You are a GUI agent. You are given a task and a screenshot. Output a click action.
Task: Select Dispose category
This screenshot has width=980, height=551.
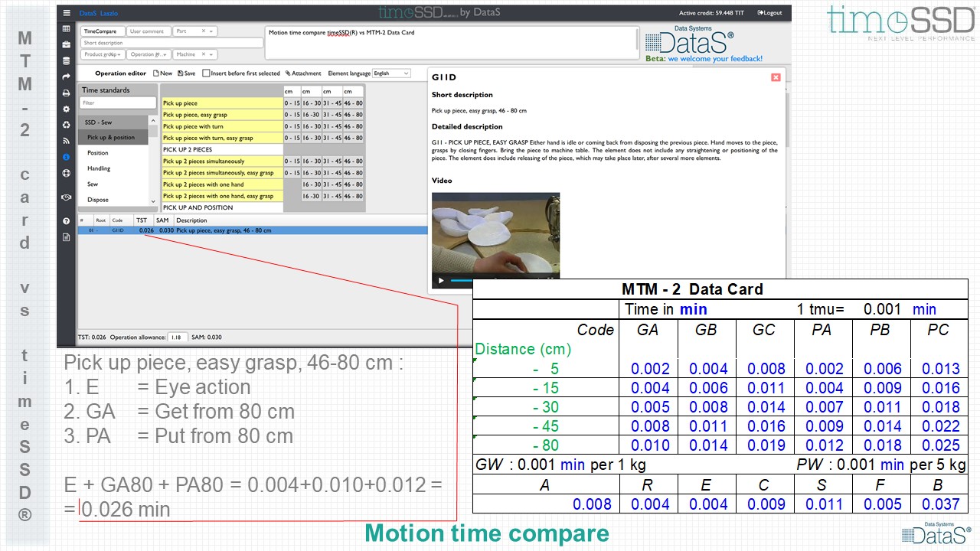(113, 200)
